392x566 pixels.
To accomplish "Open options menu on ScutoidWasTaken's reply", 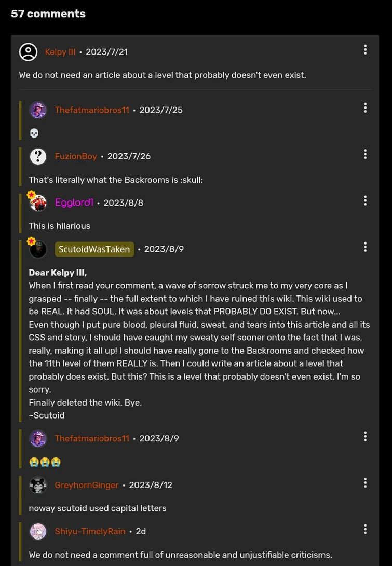I will pos(365,247).
